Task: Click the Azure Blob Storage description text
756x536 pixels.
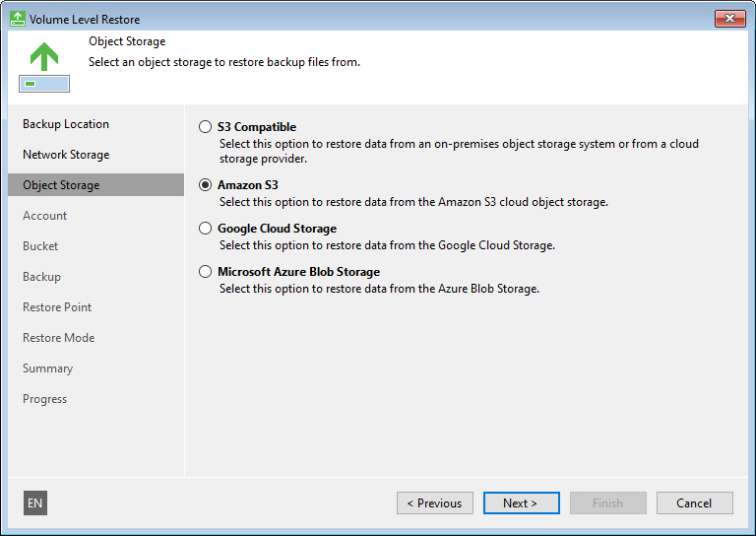Action: click(379, 289)
